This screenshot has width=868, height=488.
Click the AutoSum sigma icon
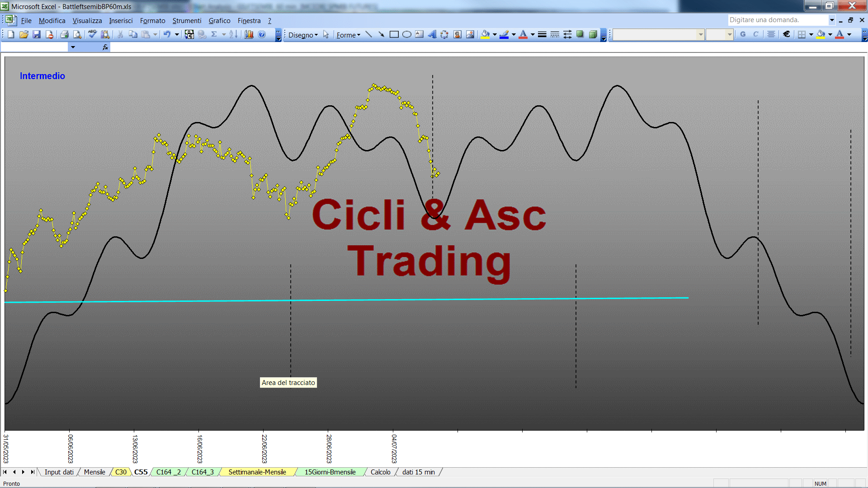tap(214, 34)
